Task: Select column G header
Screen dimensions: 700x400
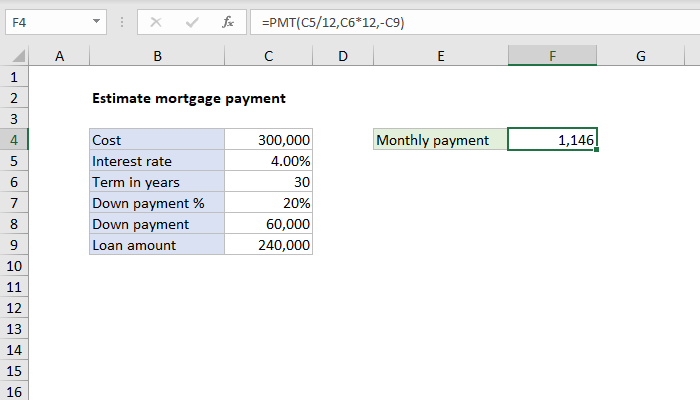Action: point(641,56)
